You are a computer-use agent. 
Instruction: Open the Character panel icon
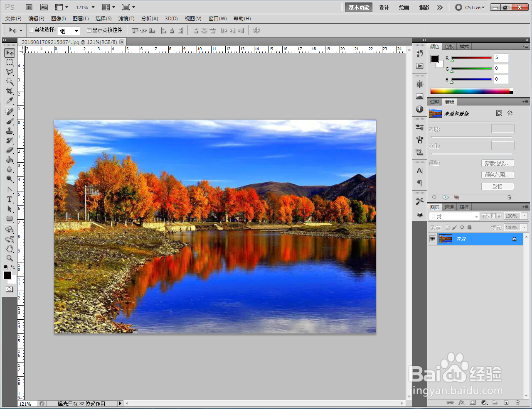pyautogui.click(x=420, y=170)
